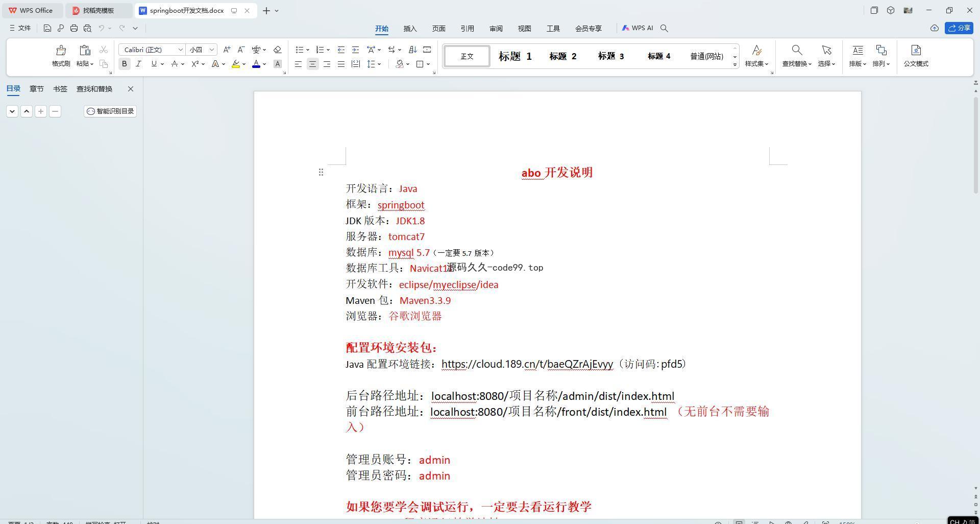980x524 pixels.
Task: Toggle Strikethrough formatting
Action: 175,64
